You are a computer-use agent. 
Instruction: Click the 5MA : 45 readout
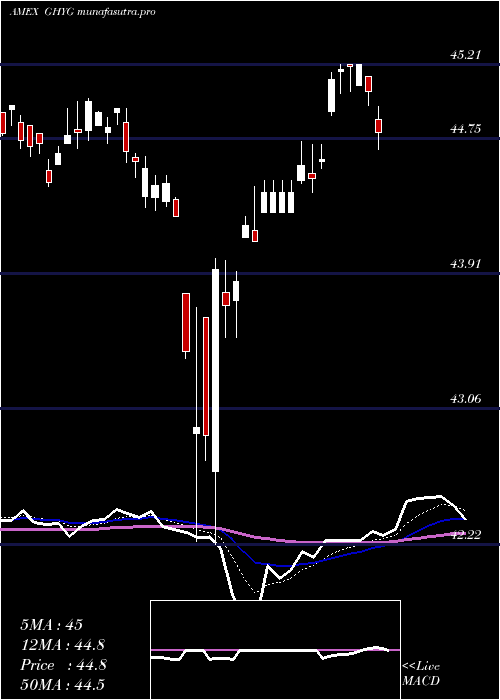coord(51,625)
